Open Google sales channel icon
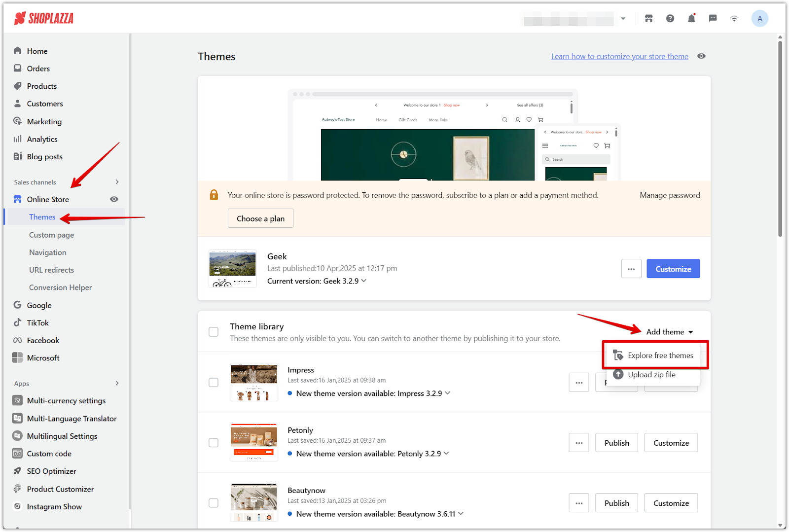 18,305
